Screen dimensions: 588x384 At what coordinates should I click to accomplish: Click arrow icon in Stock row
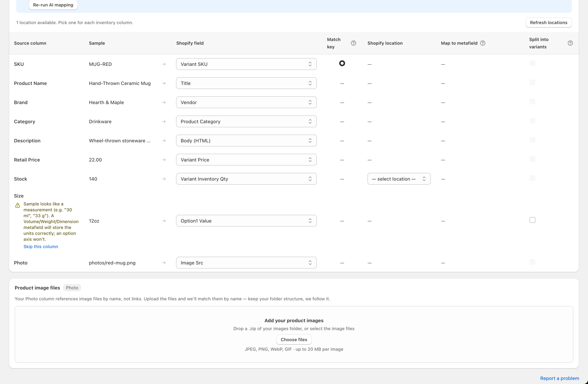pyautogui.click(x=164, y=179)
